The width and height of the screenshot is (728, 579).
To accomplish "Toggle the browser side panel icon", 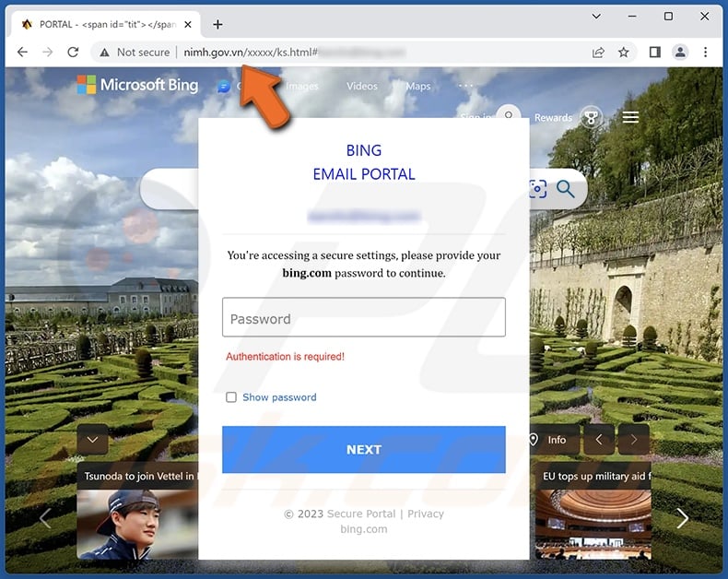I will [655, 52].
